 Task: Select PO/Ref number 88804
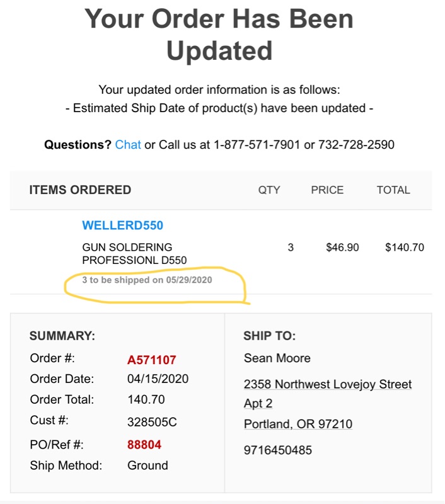144,445
